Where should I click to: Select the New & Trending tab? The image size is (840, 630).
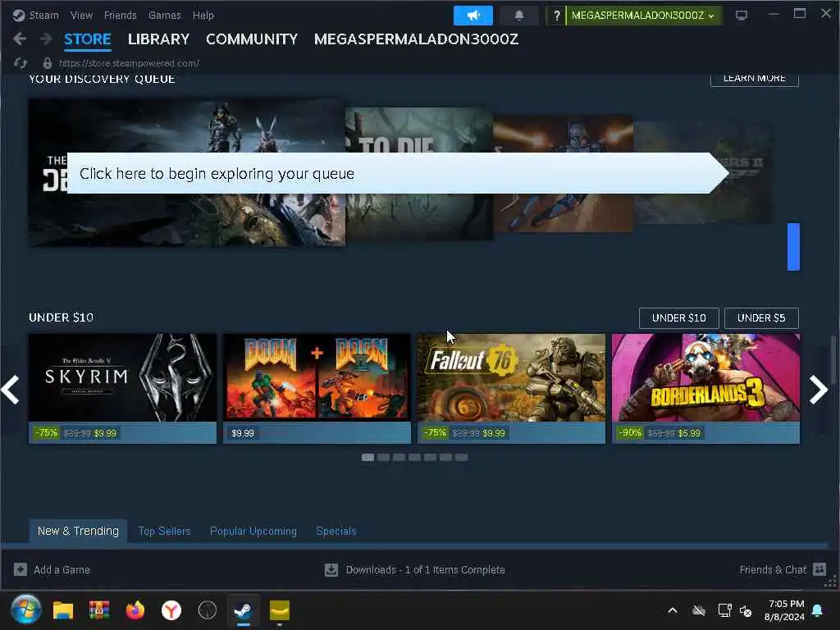78,531
